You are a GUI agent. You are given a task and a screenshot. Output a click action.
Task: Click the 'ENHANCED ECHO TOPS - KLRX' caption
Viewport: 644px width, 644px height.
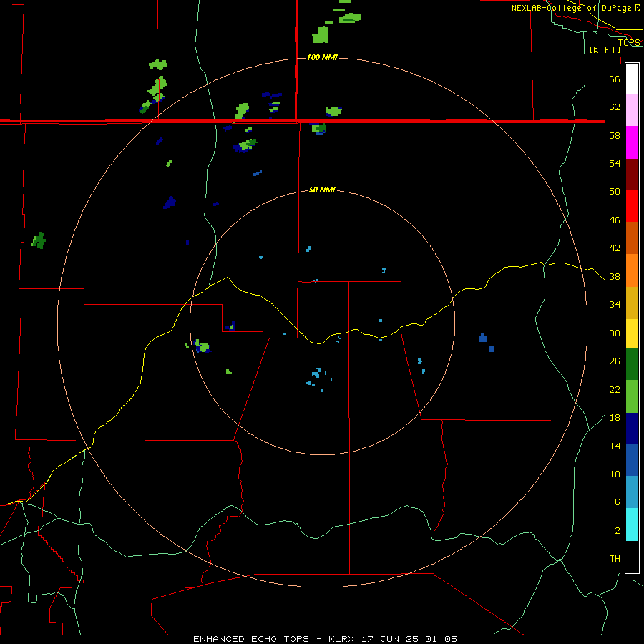click(x=275, y=639)
